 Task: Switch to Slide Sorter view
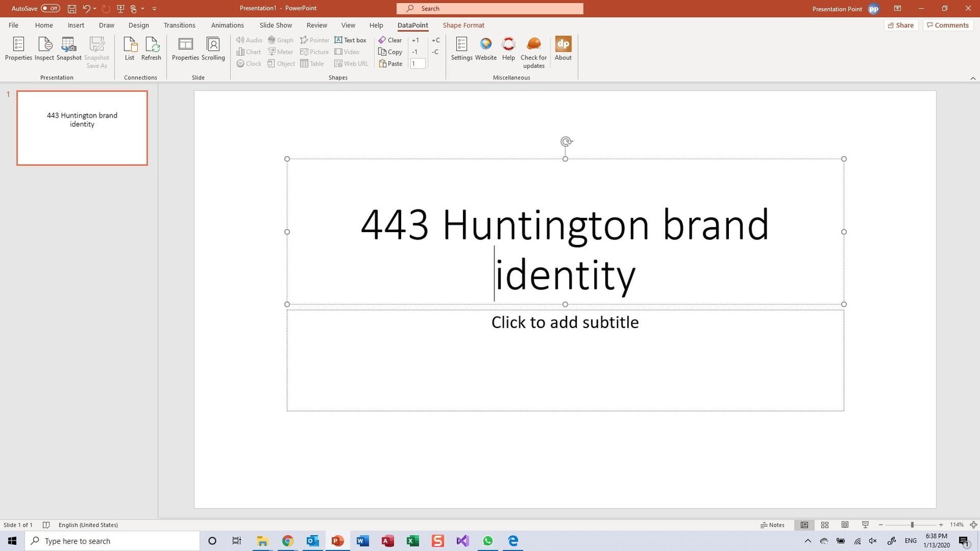pos(824,525)
